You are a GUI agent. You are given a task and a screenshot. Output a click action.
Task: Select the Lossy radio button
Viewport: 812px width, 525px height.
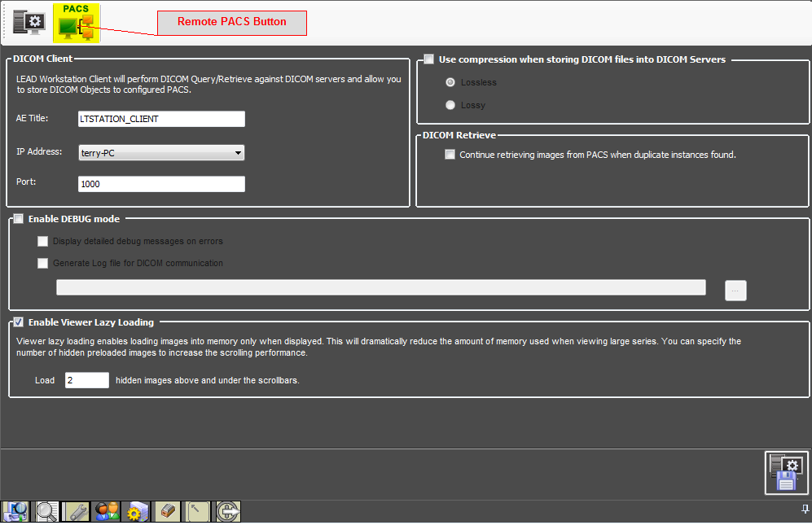pos(450,105)
